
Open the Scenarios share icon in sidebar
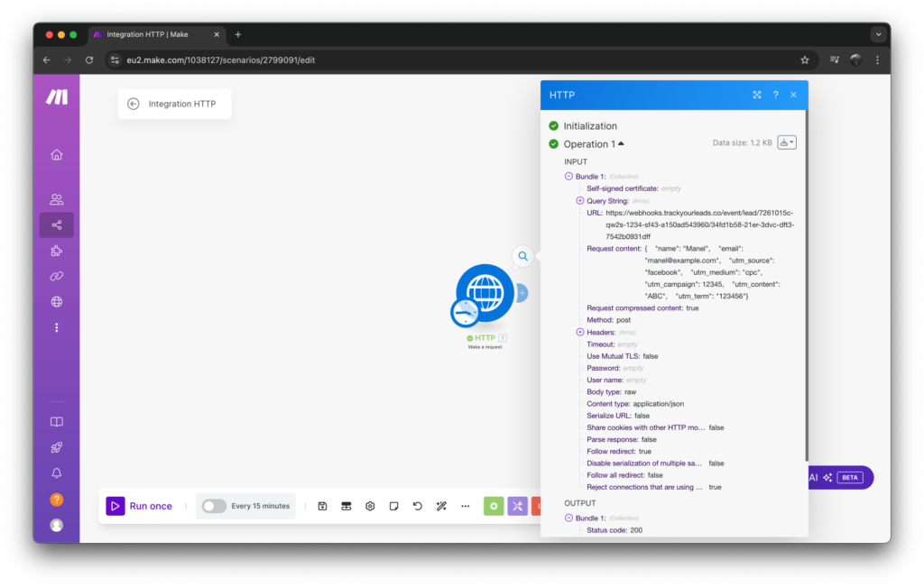(x=57, y=225)
